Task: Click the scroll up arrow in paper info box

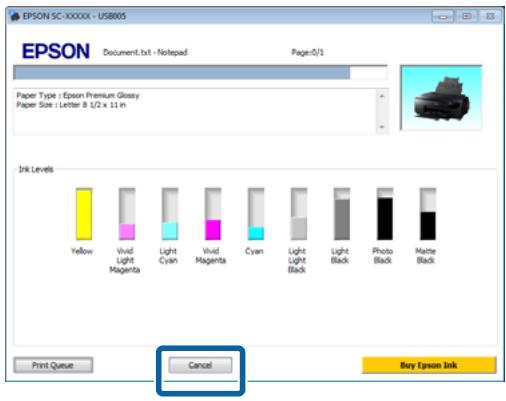Action: (x=382, y=96)
